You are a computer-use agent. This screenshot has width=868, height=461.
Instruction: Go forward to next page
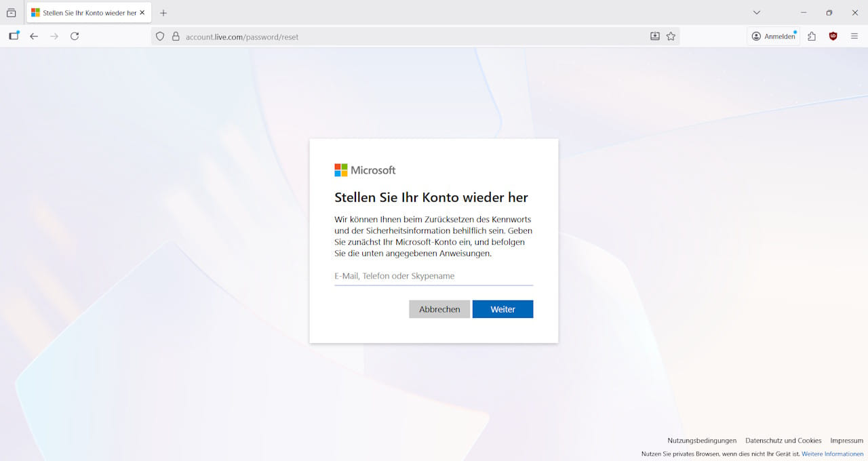[x=54, y=36]
